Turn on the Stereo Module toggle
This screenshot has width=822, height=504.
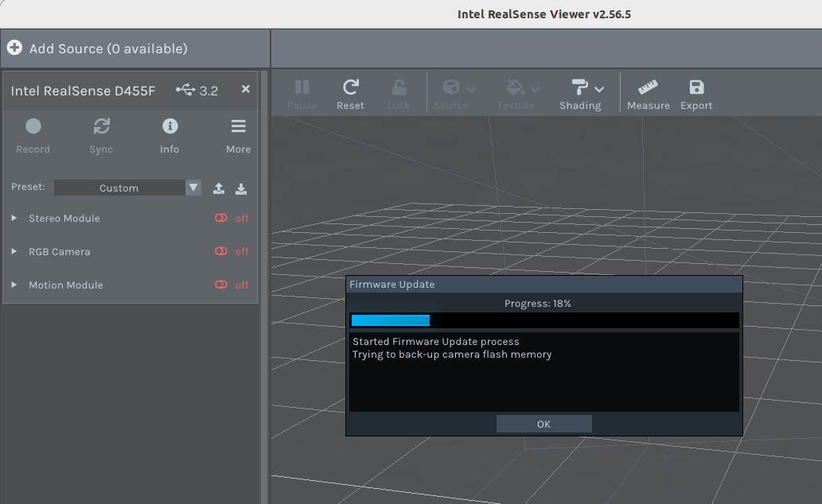(x=222, y=218)
